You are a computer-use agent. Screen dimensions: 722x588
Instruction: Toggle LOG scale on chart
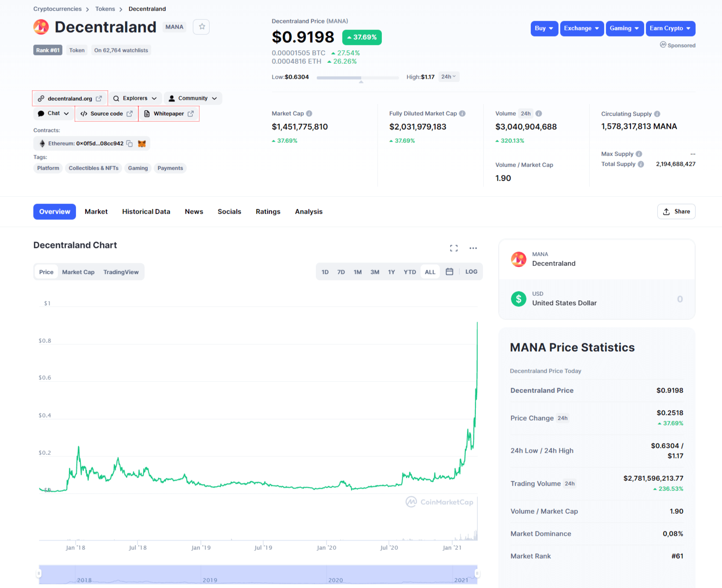[471, 272]
